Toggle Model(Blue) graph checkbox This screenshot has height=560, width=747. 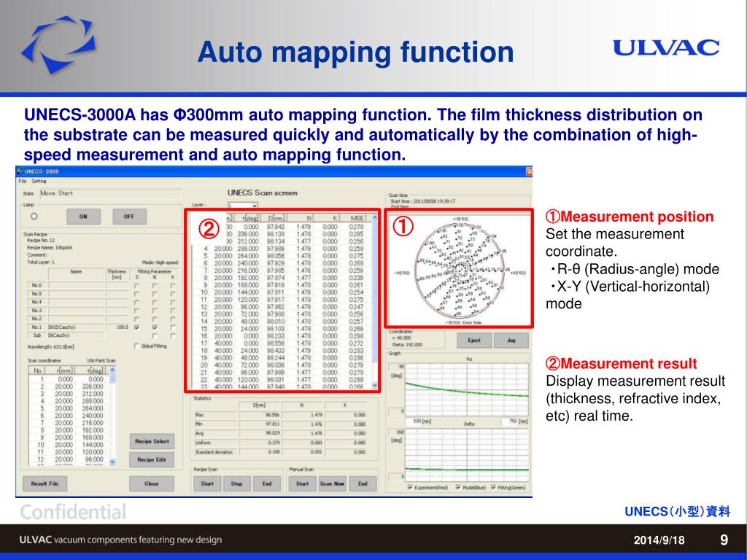coord(458,488)
